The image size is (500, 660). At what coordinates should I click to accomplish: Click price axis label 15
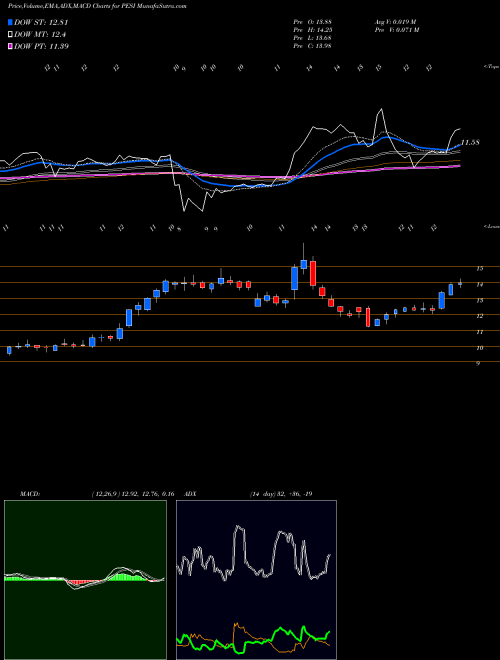tap(479, 268)
